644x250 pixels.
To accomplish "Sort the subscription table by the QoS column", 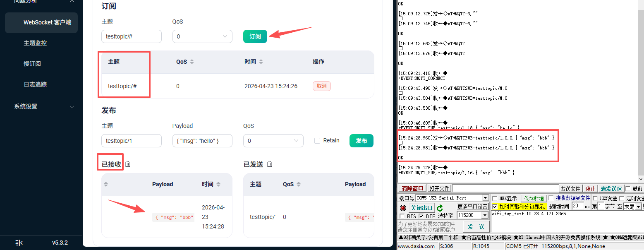I will click(x=192, y=62).
